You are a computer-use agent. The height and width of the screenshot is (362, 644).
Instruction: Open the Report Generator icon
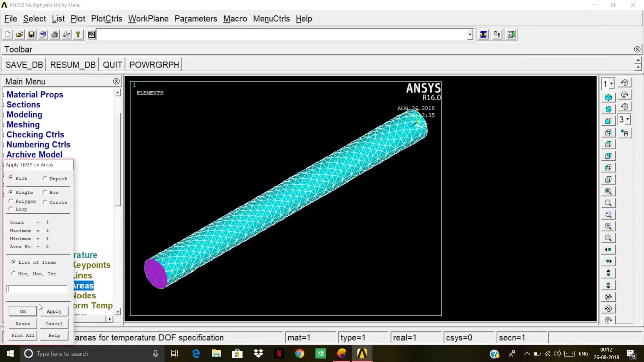(66, 34)
